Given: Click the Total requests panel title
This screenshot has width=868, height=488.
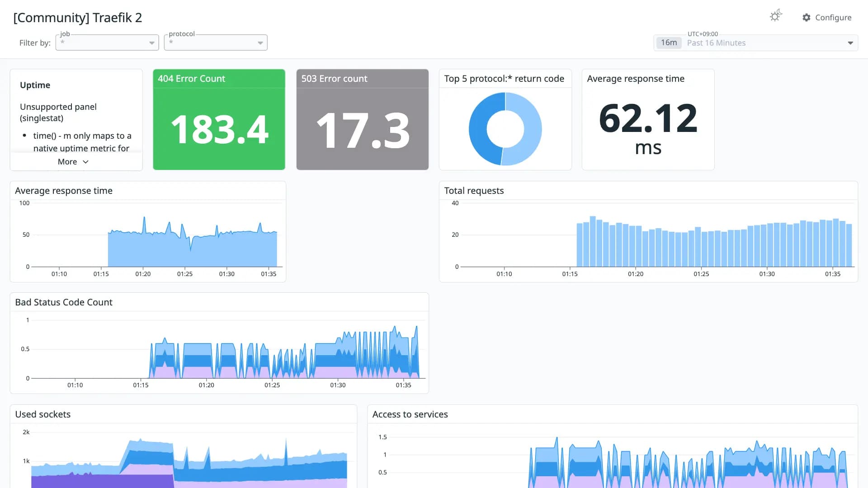Looking at the screenshot, I should coord(474,191).
